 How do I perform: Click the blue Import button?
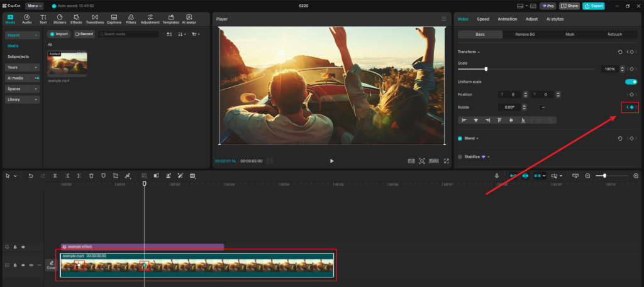pos(58,34)
